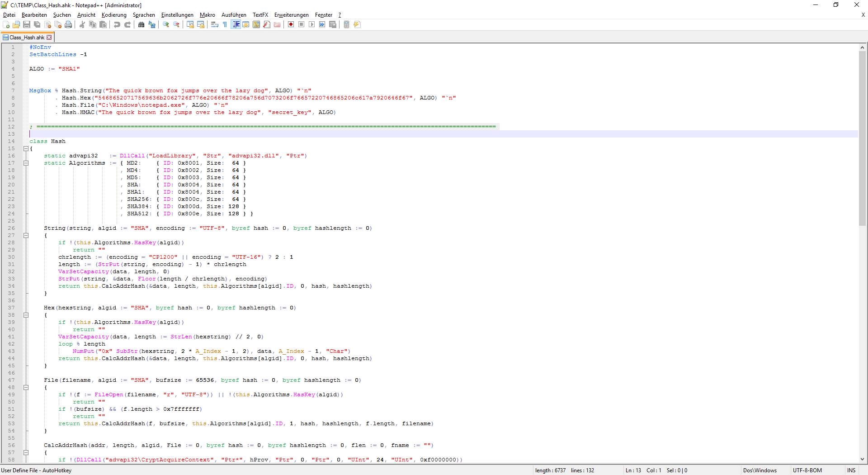Zoom in on the text
The height and width of the screenshot is (475, 868).
166,24
